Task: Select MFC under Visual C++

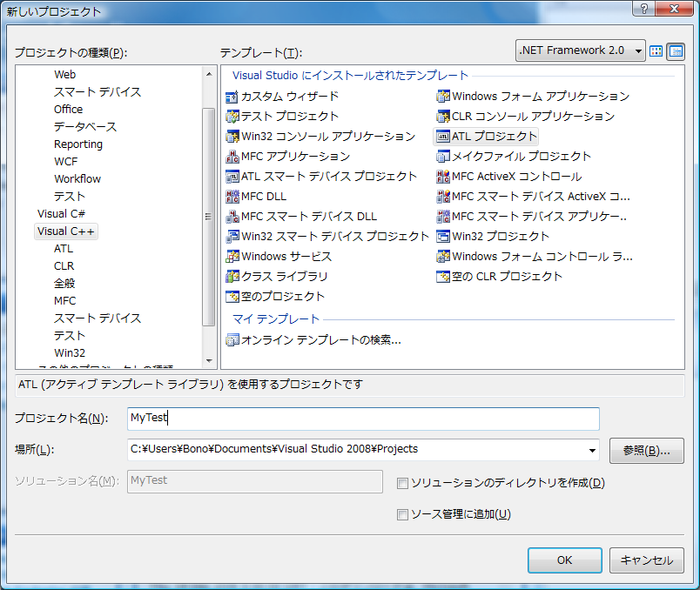Action: click(x=64, y=301)
